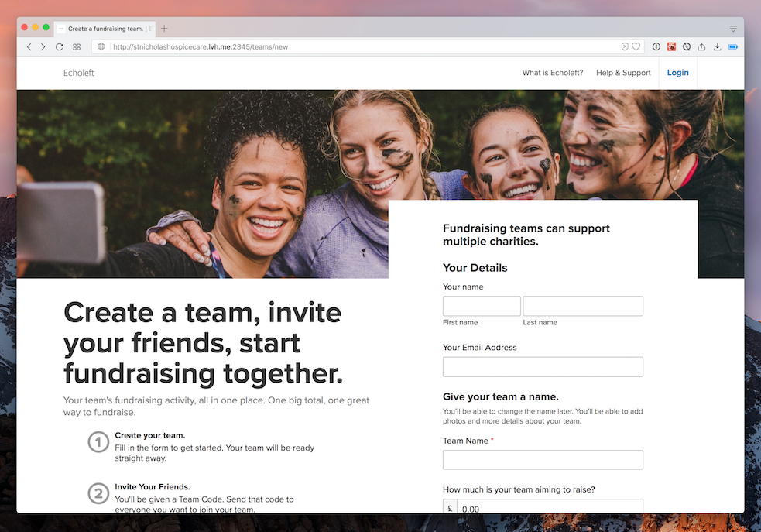This screenshot has width=761, height=532.
Task: Click the 'Create a team, invite your friends' headline
Action: (203, 343)
